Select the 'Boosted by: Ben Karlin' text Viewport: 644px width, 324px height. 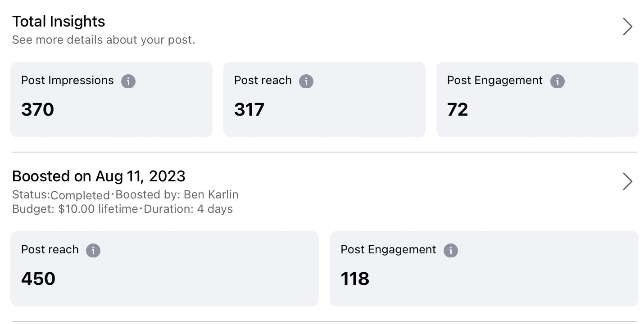click(177, 195)
